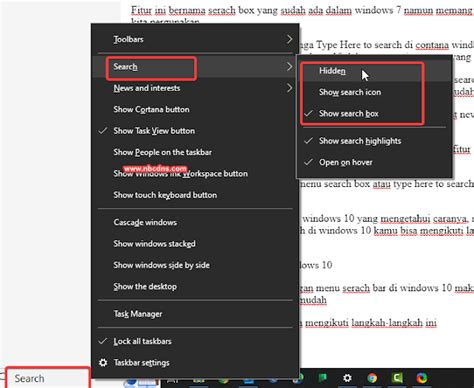Screen dimensions: 474x388
Task: Select the Hidden search option
Action: tap(375, 71)
